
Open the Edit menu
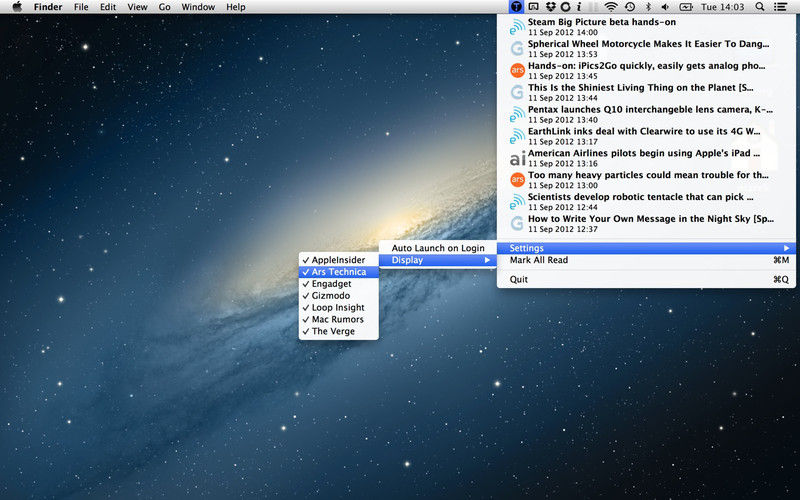pos(108,7)
